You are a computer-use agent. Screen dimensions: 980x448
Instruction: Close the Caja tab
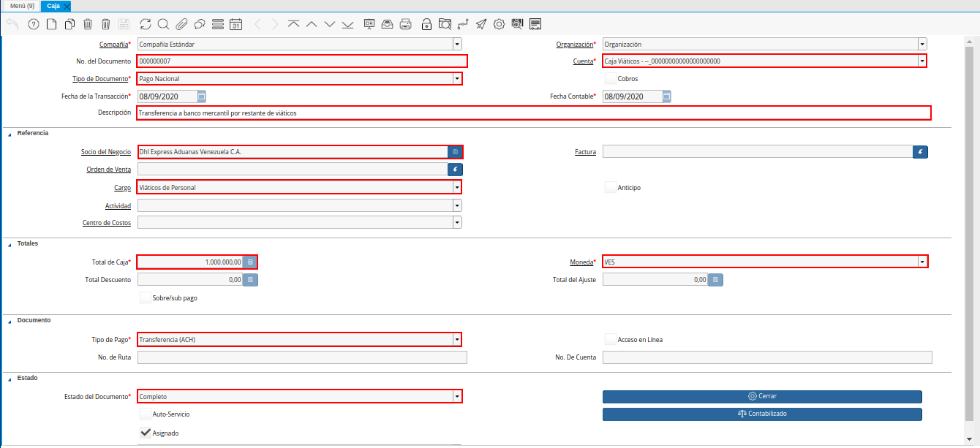point(67,7)
